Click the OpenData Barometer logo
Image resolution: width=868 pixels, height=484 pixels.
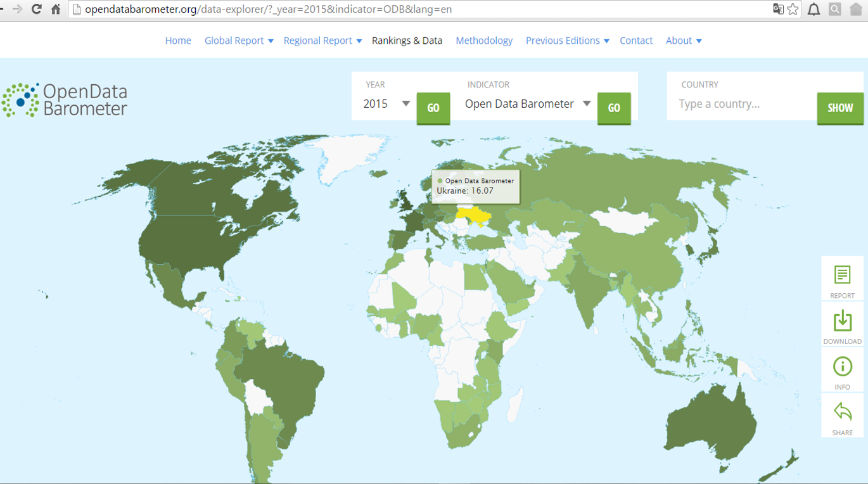point(65,100)
